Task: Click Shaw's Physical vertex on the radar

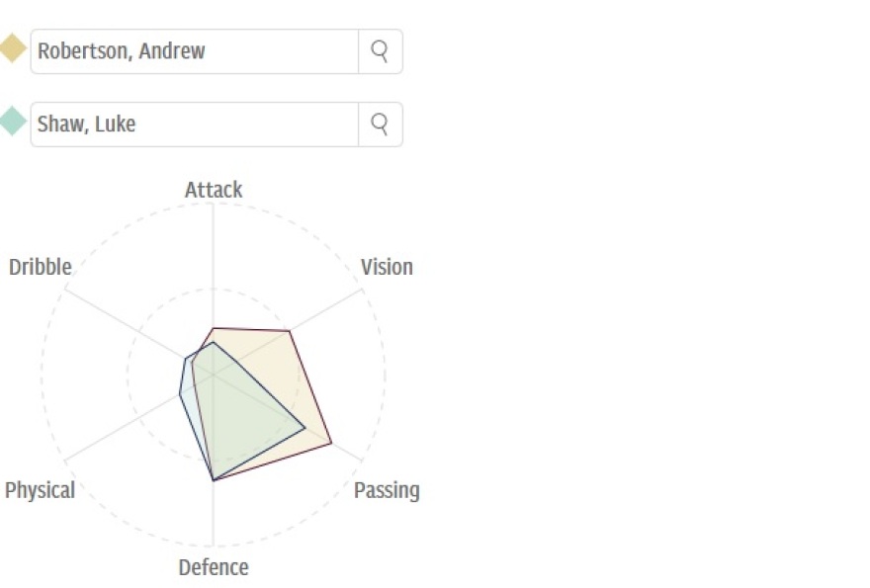Action: pyautogui.click(x=179, y=395)
